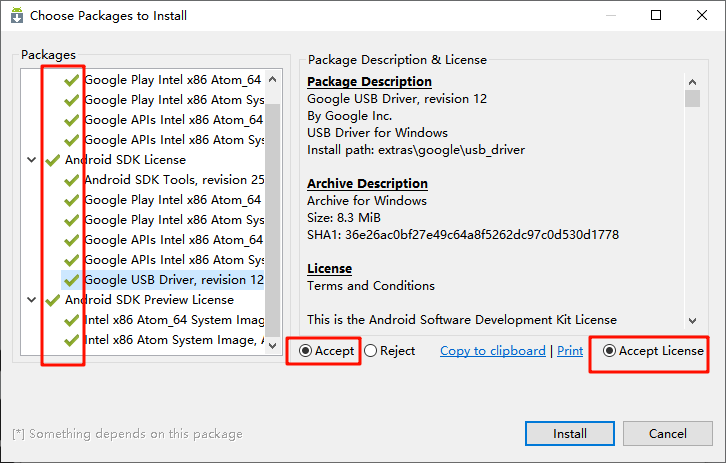Click the Android installer icon in the title bar
Viewport: 726px width, 463px height.
(x=16, y=16)
